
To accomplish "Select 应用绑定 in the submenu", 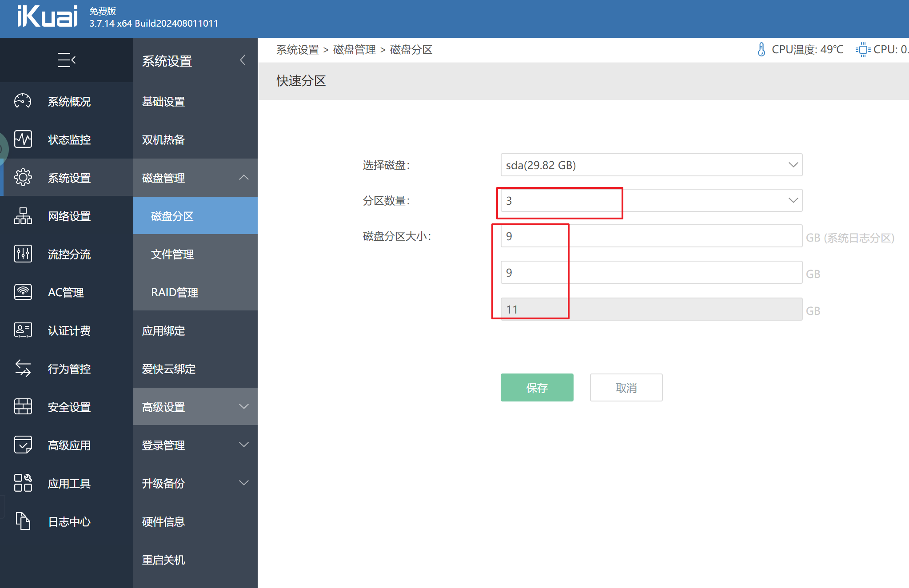I will (195, 331).
